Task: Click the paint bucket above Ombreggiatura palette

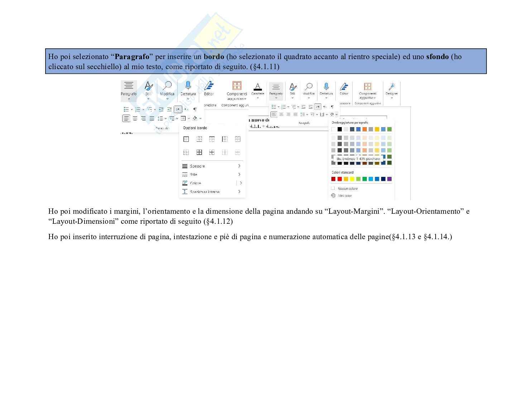Action: point(332,115)
